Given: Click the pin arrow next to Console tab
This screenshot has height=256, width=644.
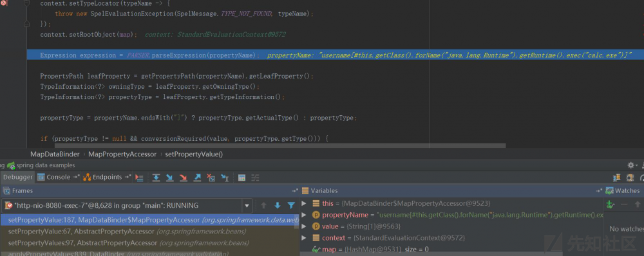Looking at the screenshot, I should pyautogui.click(x=77, y=178).
